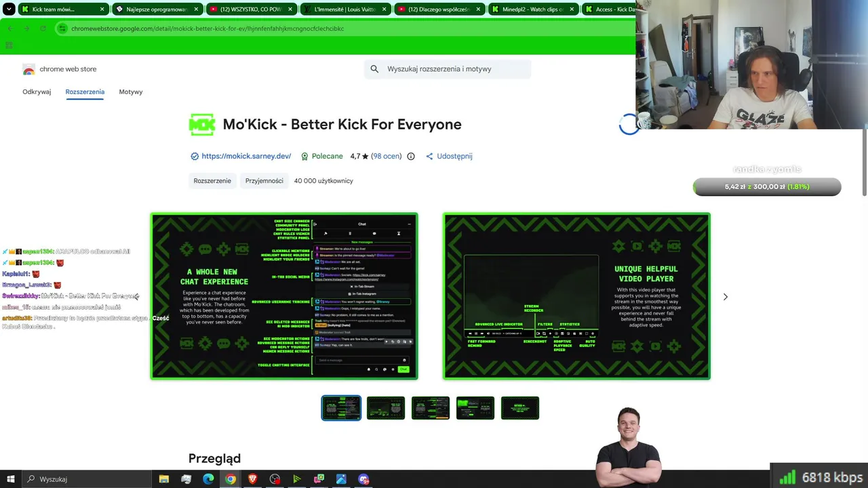Click the "40 000 użytkownicy" text
868x488 pixels.
coord(323,181)
